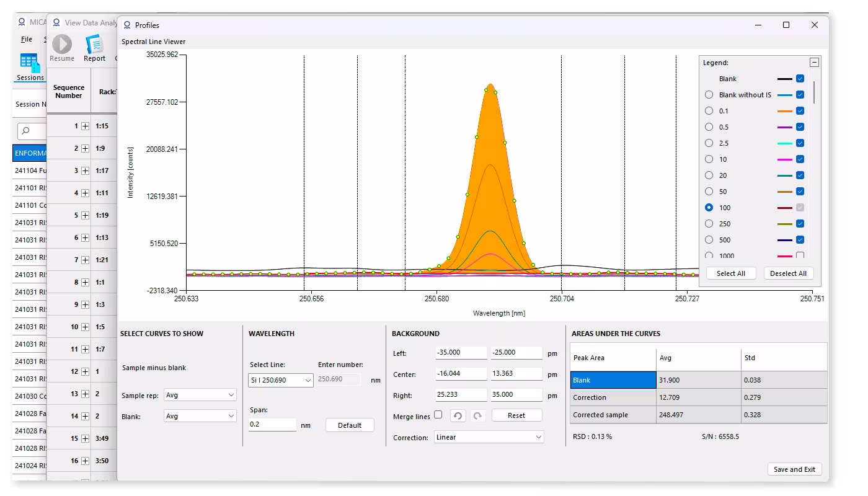The image size is (868, 496).
Task: Click the Left background -35.000 field
Action: [x=461, y=353]
